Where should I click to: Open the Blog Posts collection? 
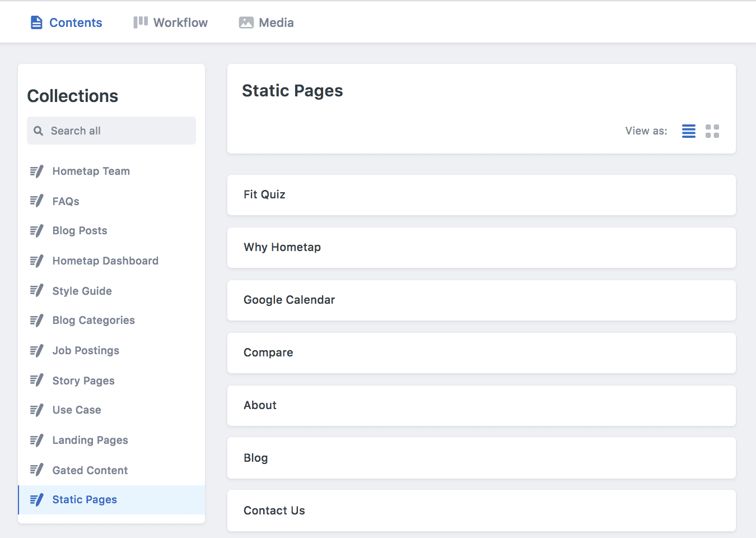[x=80, y=231]
